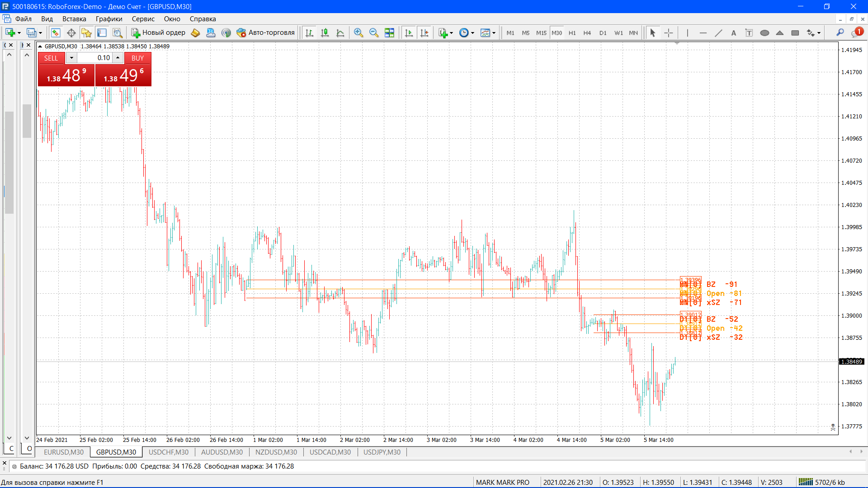Screen dimensions: 868x488
Task: Click the Новый ордер button
Action: click(x=158, y=33)
